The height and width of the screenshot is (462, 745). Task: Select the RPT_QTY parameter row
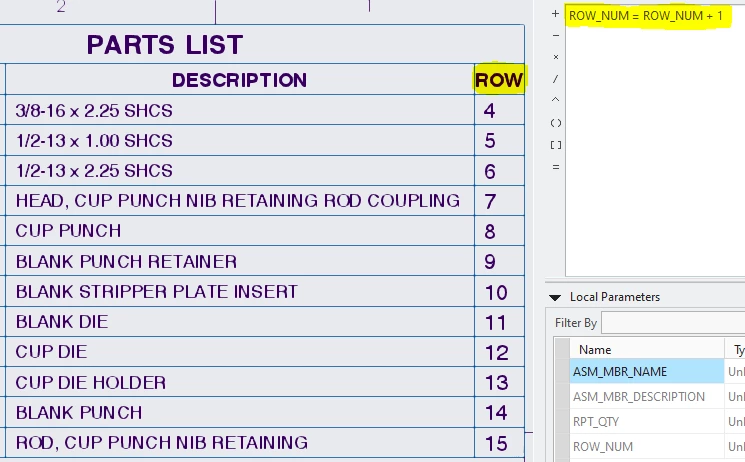(647, 422)
